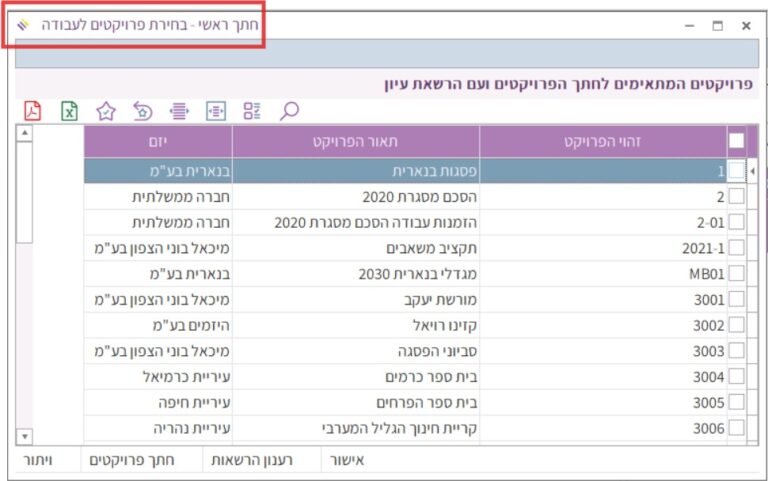The width and height of the screenshot is (768, 481).
Task: Check the box for project 3001
Action: coord(736,299)
